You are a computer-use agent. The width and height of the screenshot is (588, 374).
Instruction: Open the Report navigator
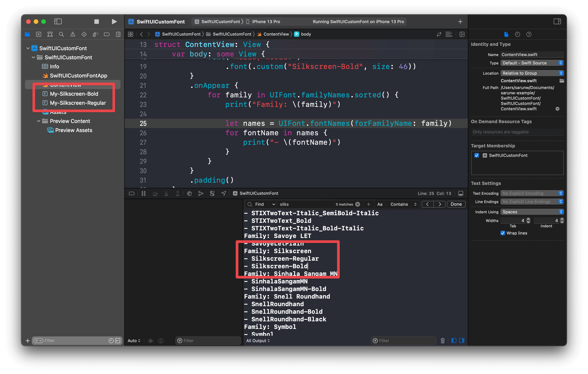click(x=118, y=34)
